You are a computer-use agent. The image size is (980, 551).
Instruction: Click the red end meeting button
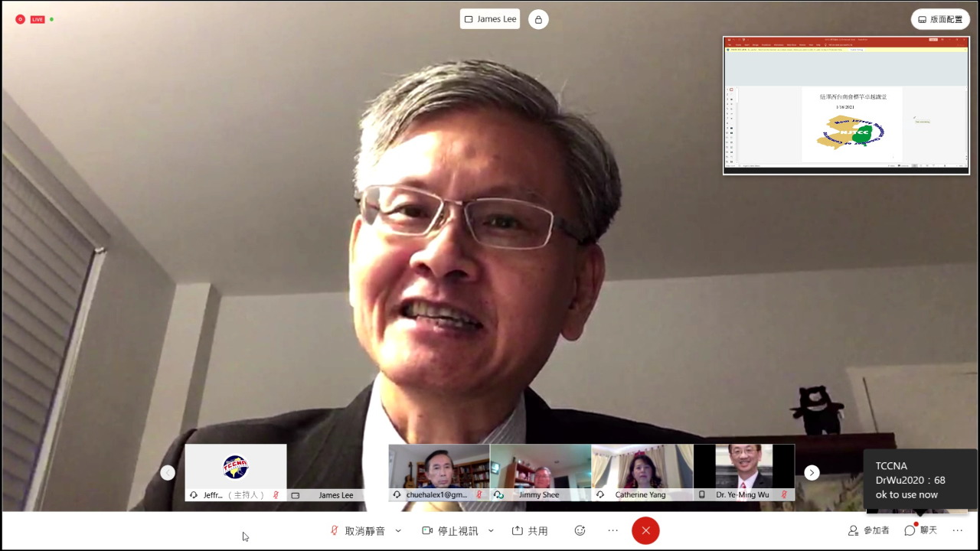pyautogui.click(x=645, y=530)
